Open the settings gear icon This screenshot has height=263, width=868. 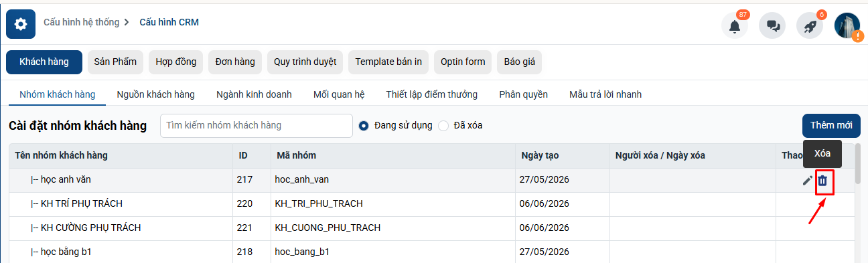21,25
